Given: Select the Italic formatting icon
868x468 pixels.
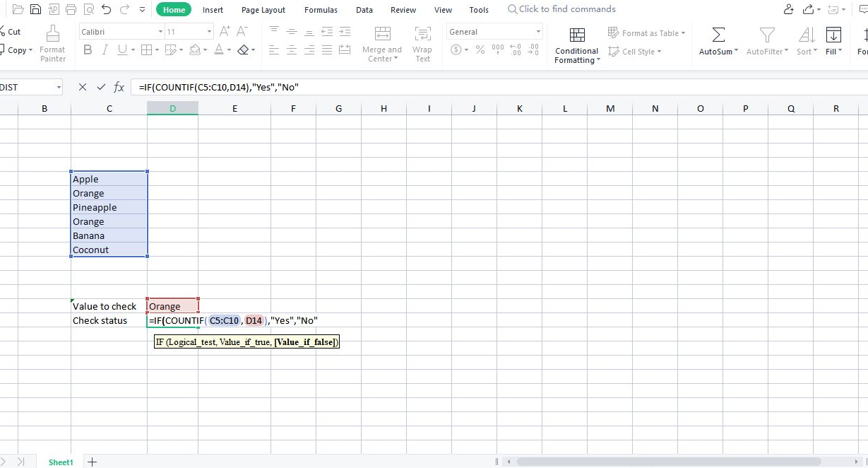Looking at the screenshot, I should click(104, 50).
